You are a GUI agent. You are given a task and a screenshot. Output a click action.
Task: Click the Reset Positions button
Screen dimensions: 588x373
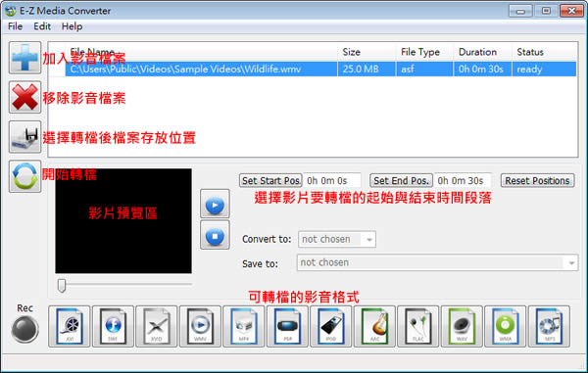[537, 180]
